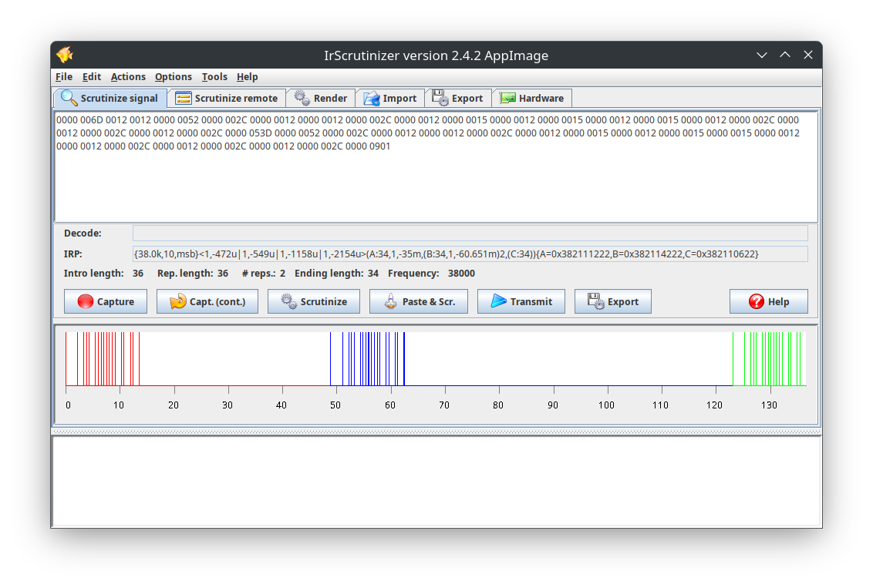
Task: Click the fish application icon in the title bar
Action: [65, 55]
